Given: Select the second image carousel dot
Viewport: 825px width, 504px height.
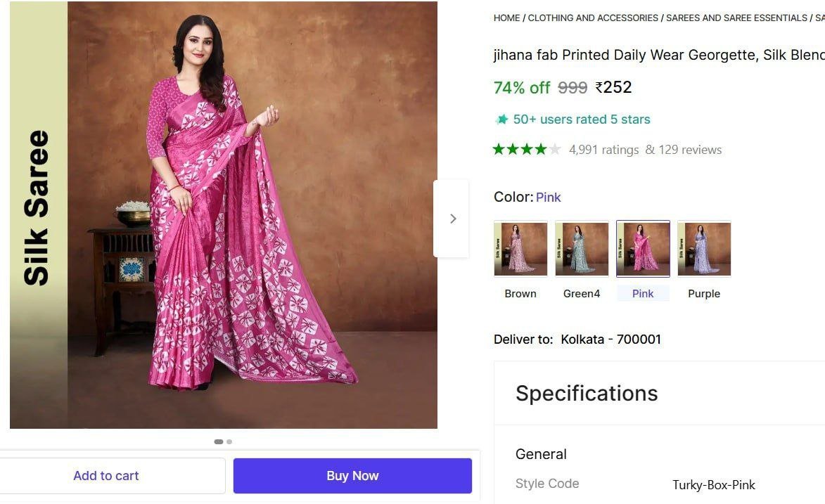Looking at the screenshot, I should 229,441.
